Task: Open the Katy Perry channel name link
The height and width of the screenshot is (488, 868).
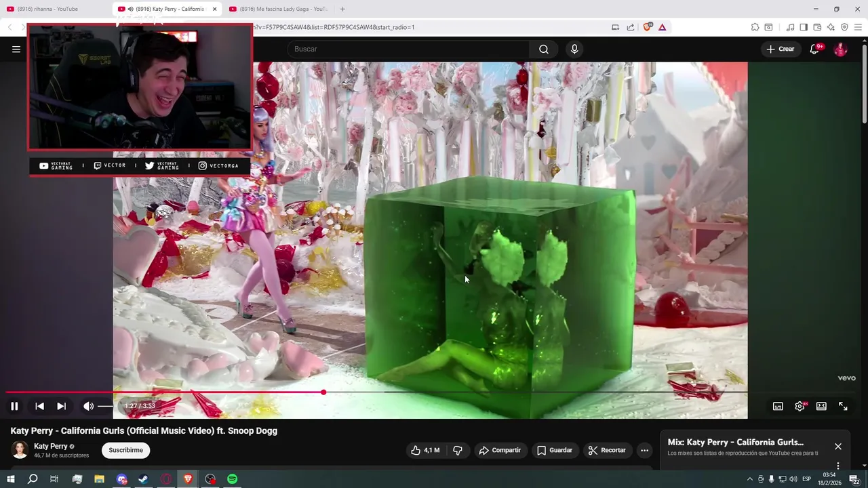Action: [51, 446]
